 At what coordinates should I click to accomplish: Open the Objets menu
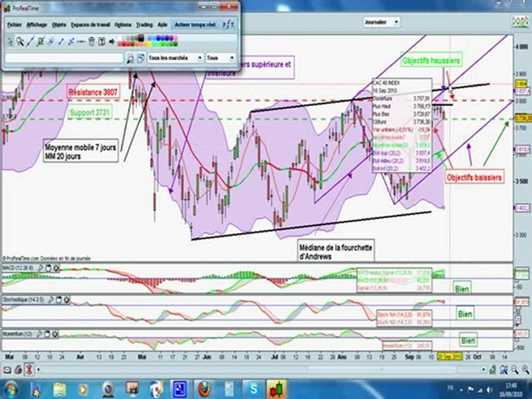(59, 25)
